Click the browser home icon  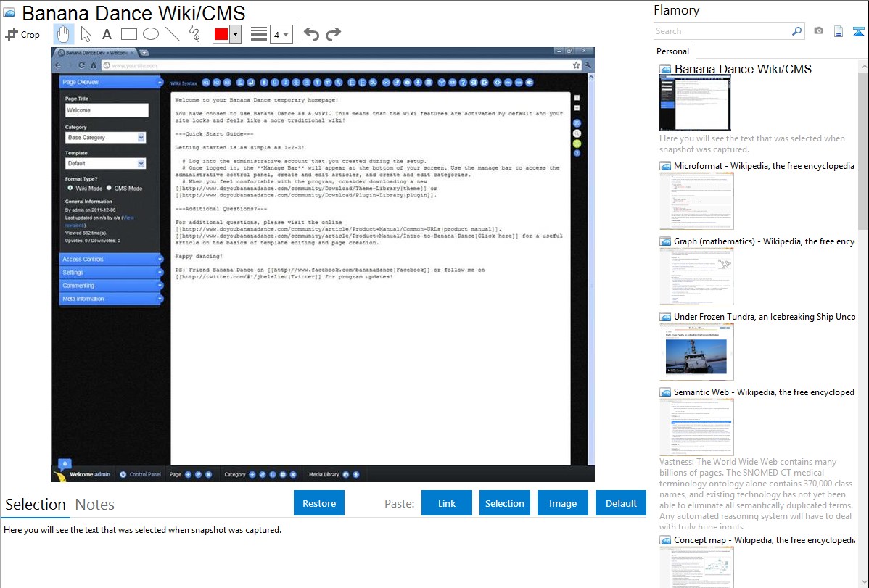click(93, 65)
